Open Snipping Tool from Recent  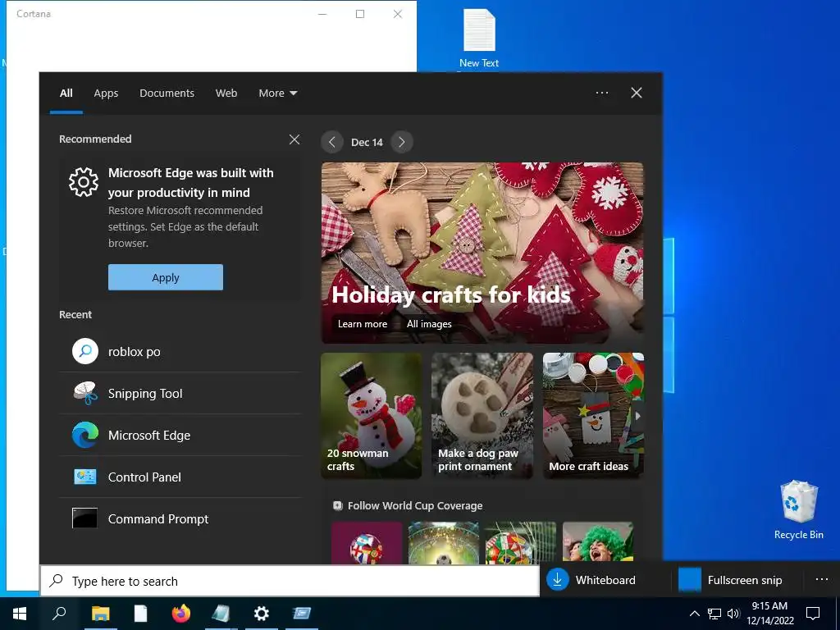180,393
